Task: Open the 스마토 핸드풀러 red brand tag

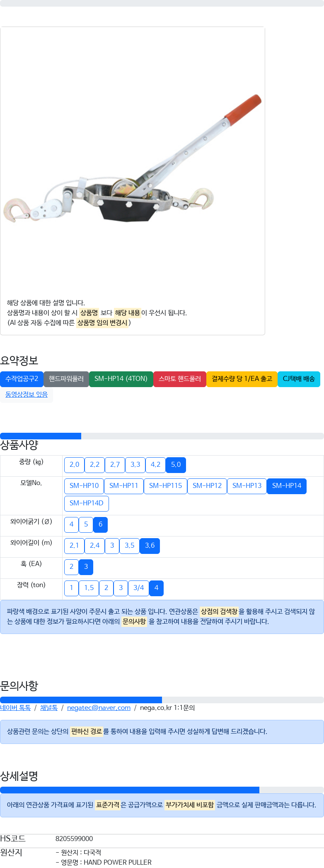Action: pos(180,379)
